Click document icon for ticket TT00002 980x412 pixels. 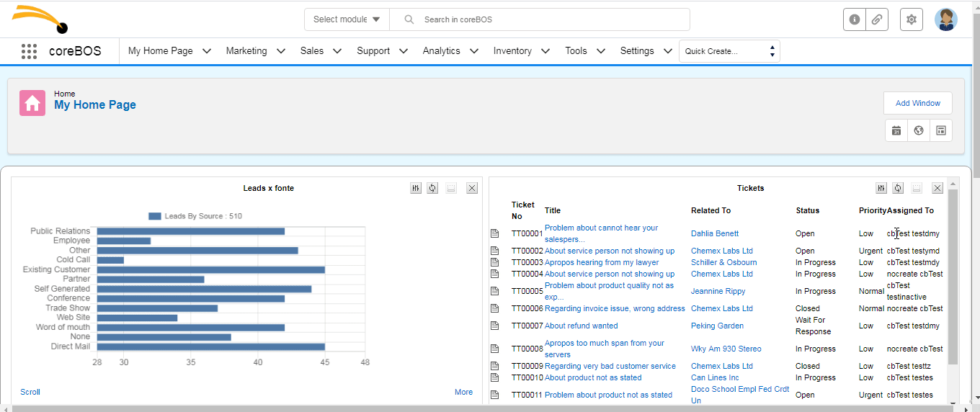pos(494,251)
